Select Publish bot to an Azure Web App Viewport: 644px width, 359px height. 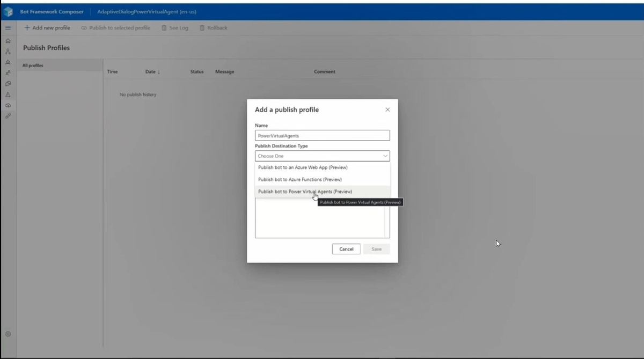[x=323, y=167]
